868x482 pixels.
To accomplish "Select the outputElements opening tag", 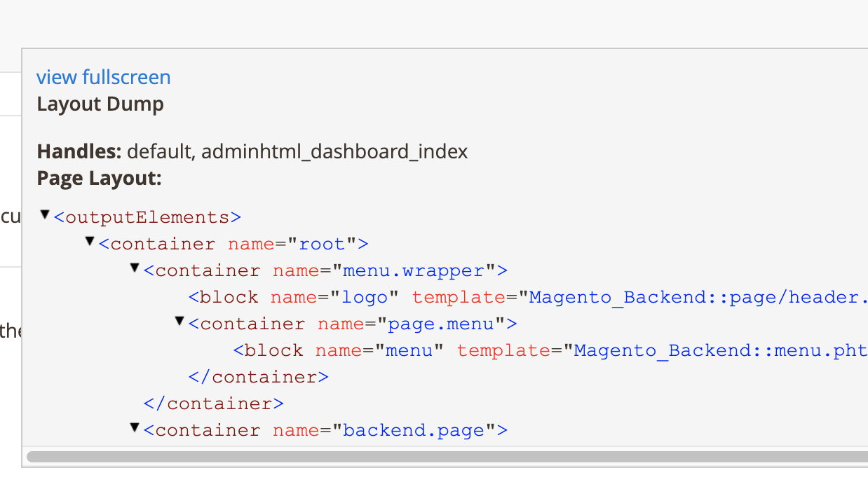I will coord(147,218).
